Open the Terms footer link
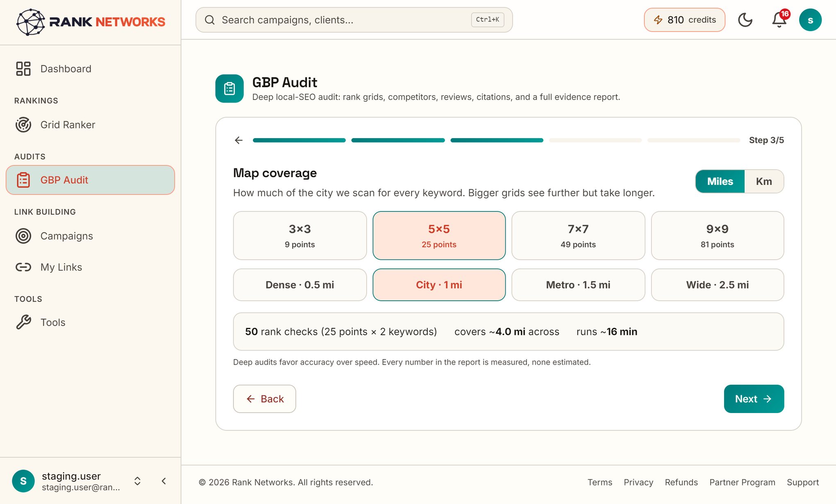The image size is (836, 504). pos(600,482)
